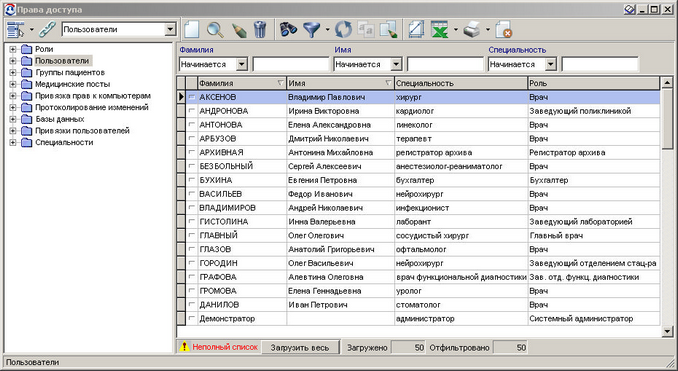Export to Excel with green X icon
The height and width of the screenshot is (371, 678).
[440, 29]
